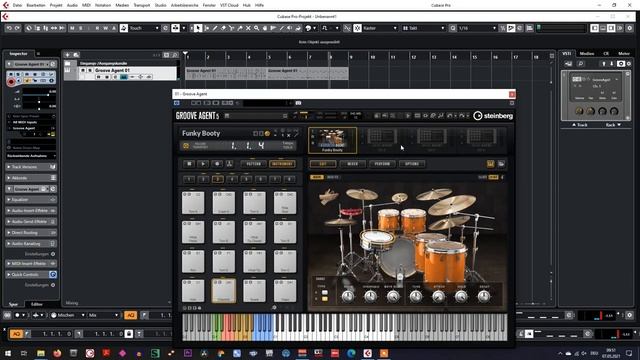
Task: Click the Funky Booty kit slot thumbnail
Action: tap(332, 140)
